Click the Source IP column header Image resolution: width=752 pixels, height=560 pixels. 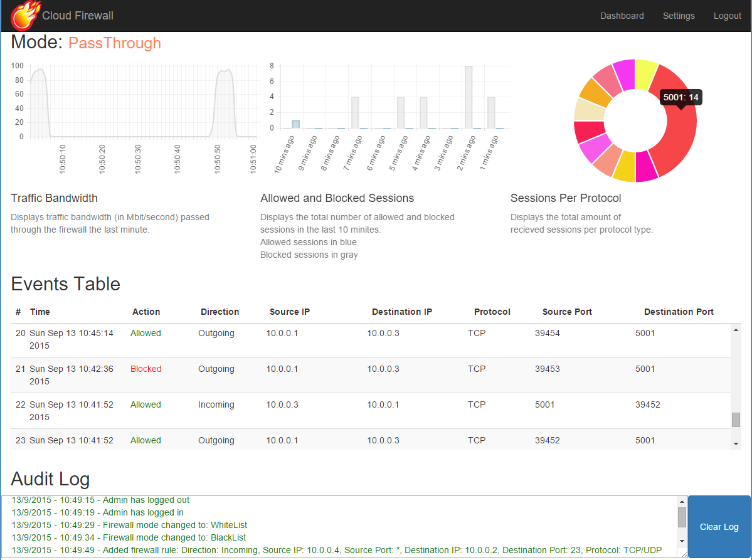click(289, 312)
